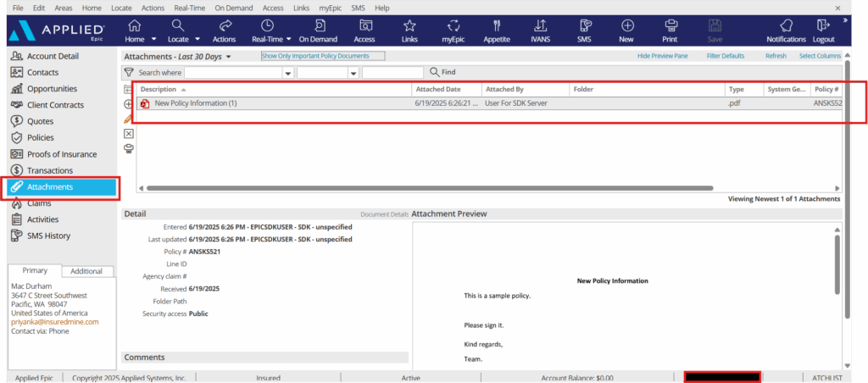Click the Refresh link
This screenshot has height=383, width=868.
point(776,56)
